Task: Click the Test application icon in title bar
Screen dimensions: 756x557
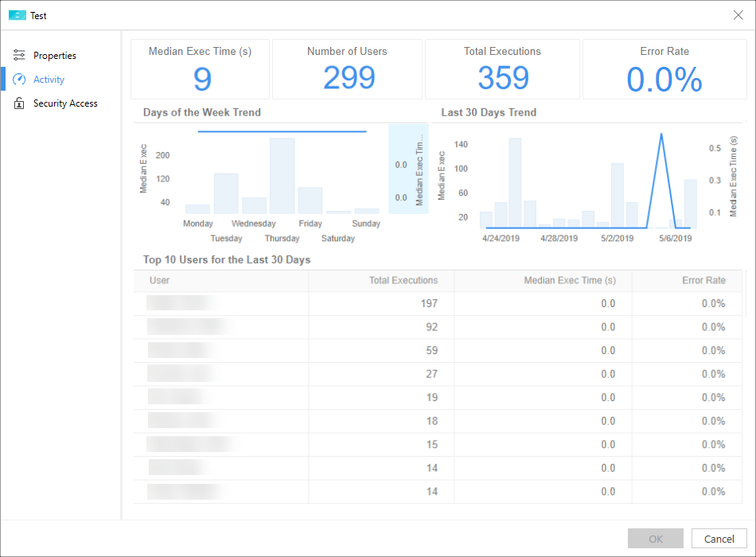Action: [x=18, y=15]
